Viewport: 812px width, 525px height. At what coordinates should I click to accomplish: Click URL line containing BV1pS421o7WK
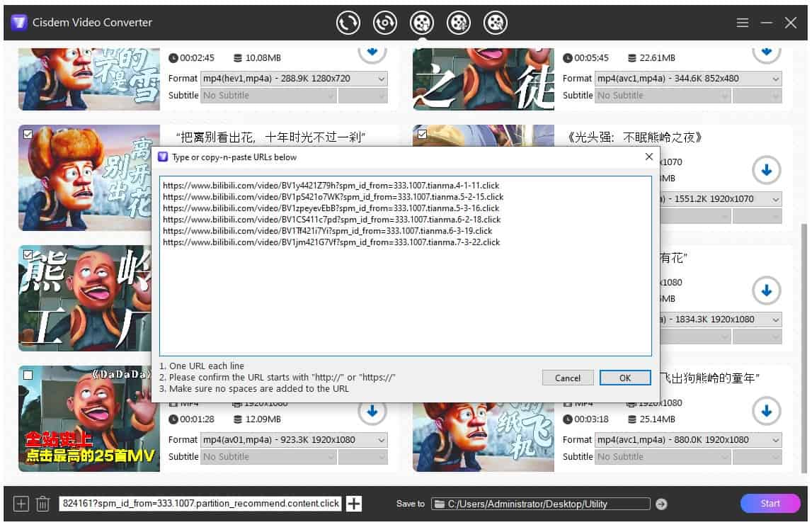333,197
